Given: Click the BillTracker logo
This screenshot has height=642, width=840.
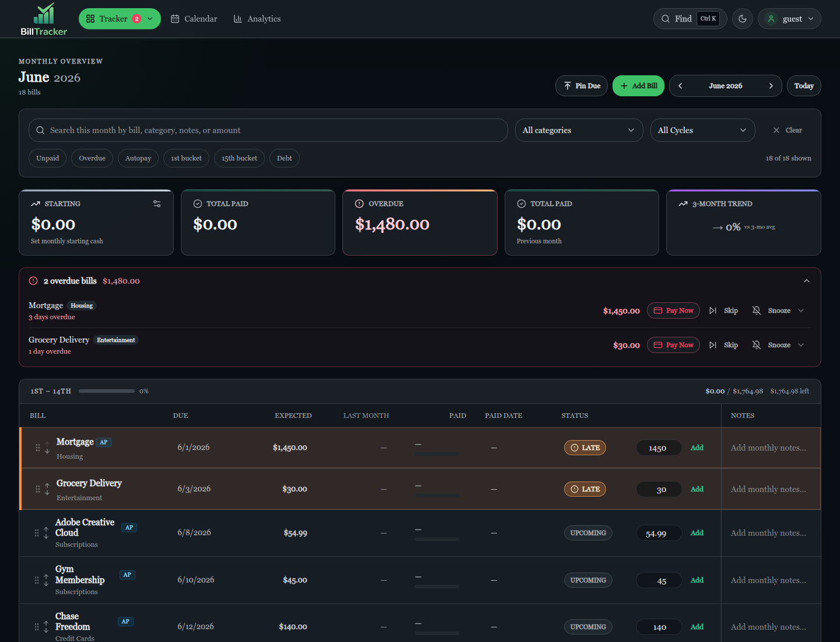Looking at the screenshot, I should click(44, 19).
